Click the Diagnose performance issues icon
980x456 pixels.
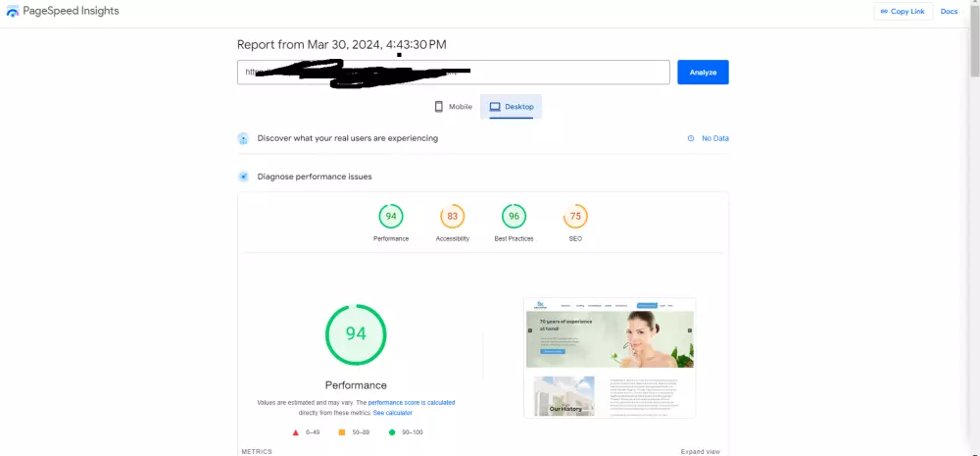(x=243, y=177)
